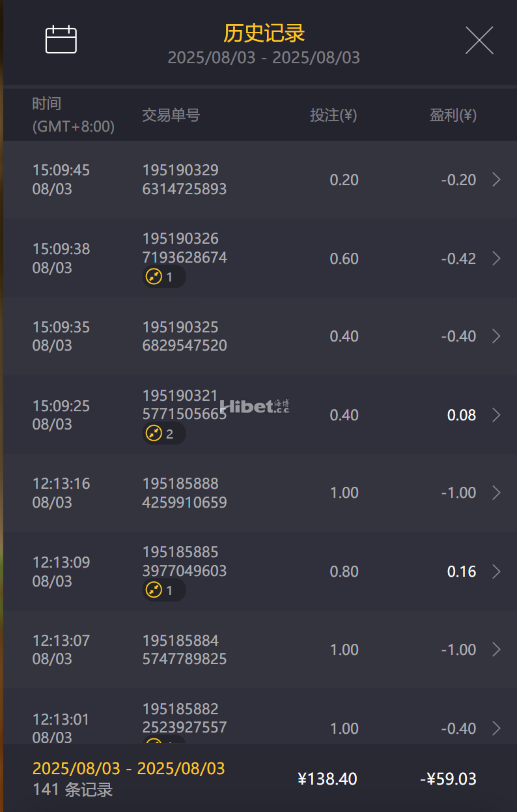Click free-spin badge on order 3977049603

click(163, 590)
